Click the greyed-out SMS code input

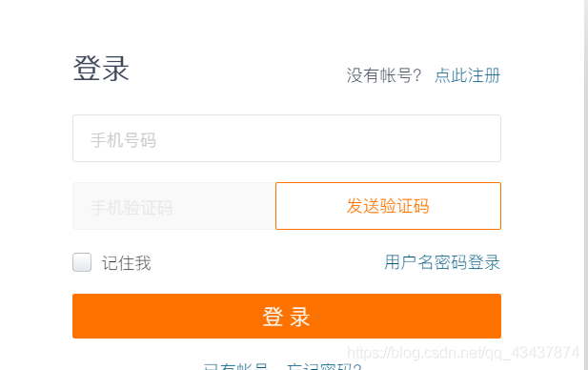point(174,206)
